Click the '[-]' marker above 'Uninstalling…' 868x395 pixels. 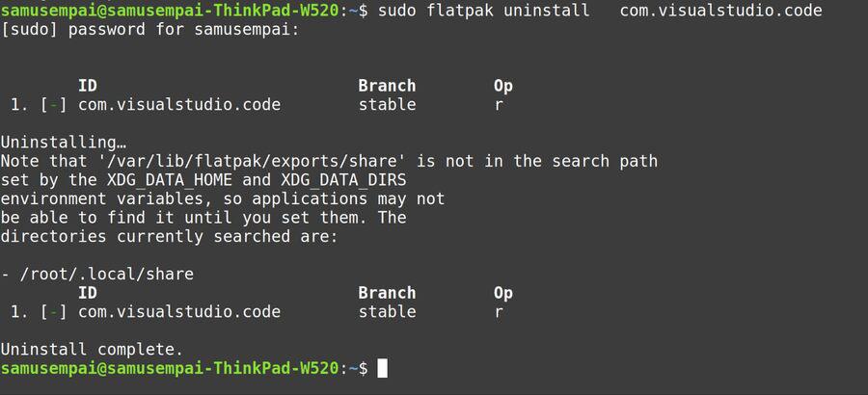[x=53, y=104]
